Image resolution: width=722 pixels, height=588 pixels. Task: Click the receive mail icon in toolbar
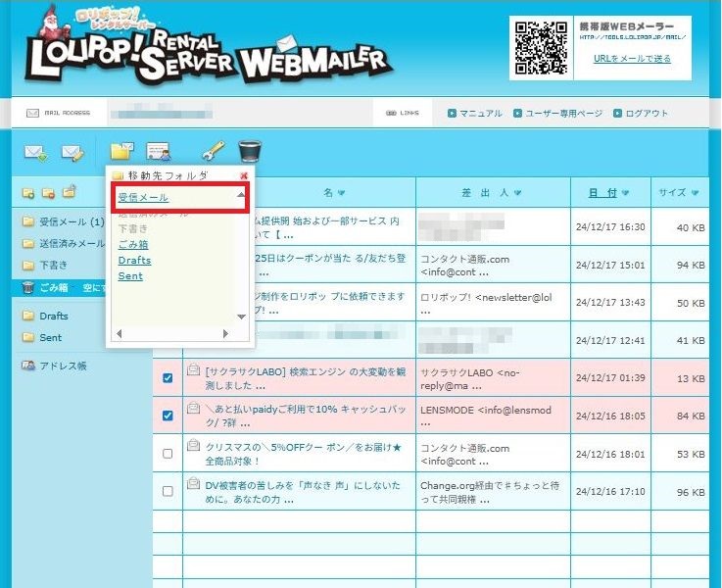[x=36, y=152]
